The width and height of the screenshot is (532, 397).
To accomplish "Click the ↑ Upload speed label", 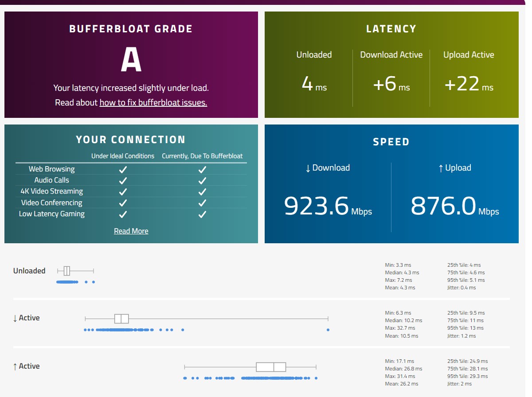I will coord(454,168).
